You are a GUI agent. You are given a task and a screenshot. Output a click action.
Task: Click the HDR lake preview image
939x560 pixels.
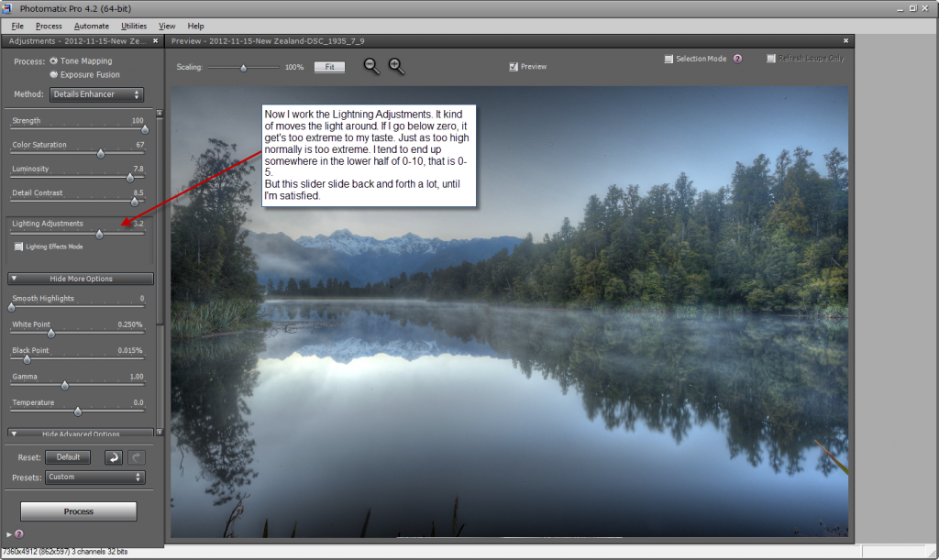pos(510,312)
